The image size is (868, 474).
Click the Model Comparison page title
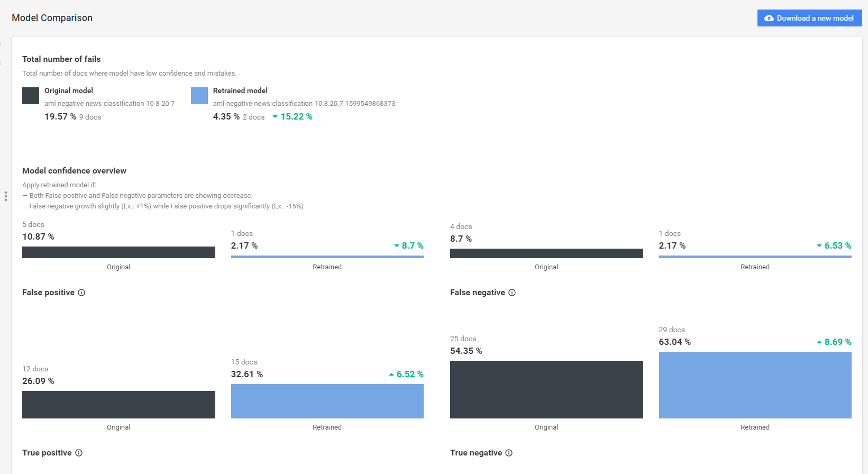pos(52,18)
